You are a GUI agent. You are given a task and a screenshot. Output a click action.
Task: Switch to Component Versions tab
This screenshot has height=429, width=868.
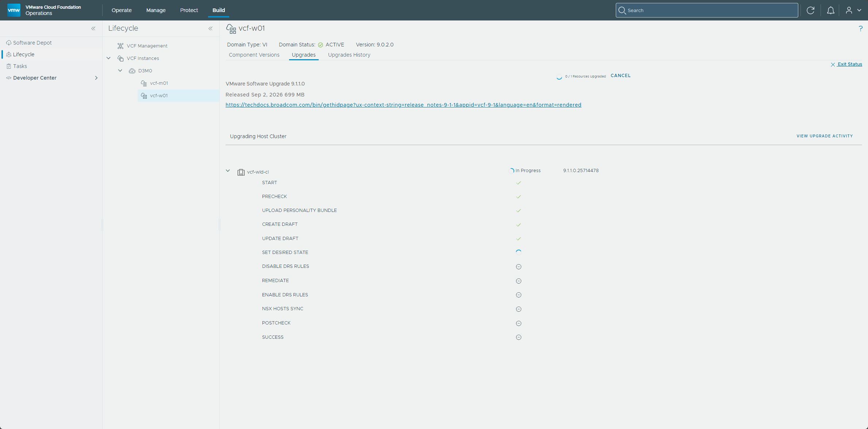254,55
